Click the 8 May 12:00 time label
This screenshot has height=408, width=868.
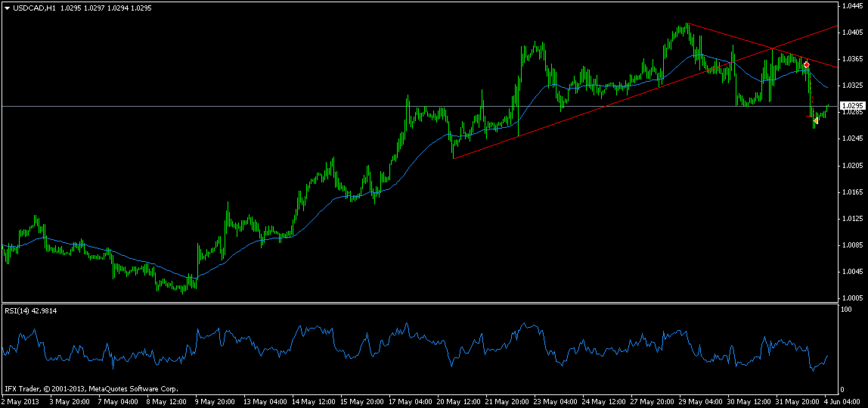[165, 401]
